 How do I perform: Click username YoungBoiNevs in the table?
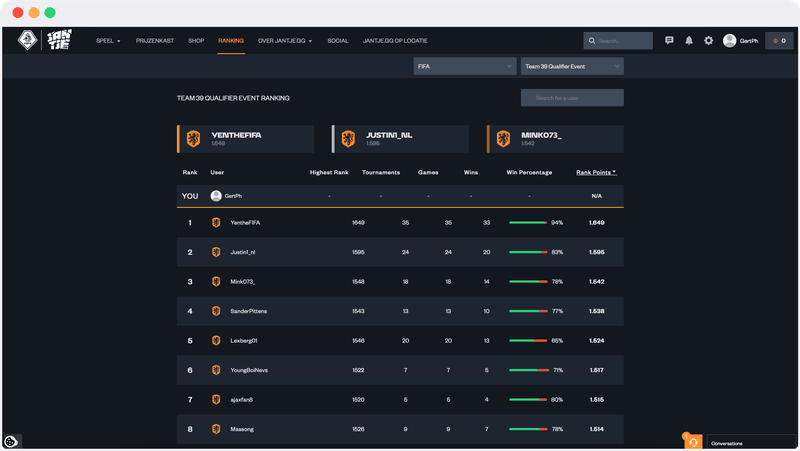249,370
